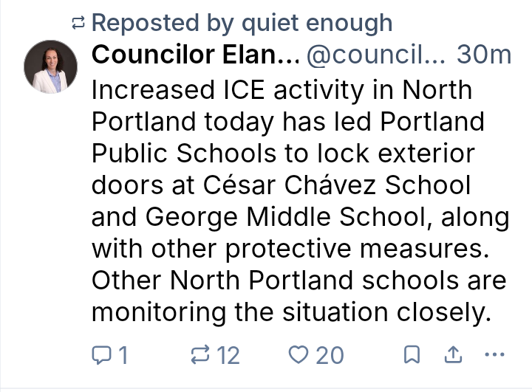Click the small repost icon beside 'Reposted by'
This screenshot has width=532, height=392.
(78, 24)
